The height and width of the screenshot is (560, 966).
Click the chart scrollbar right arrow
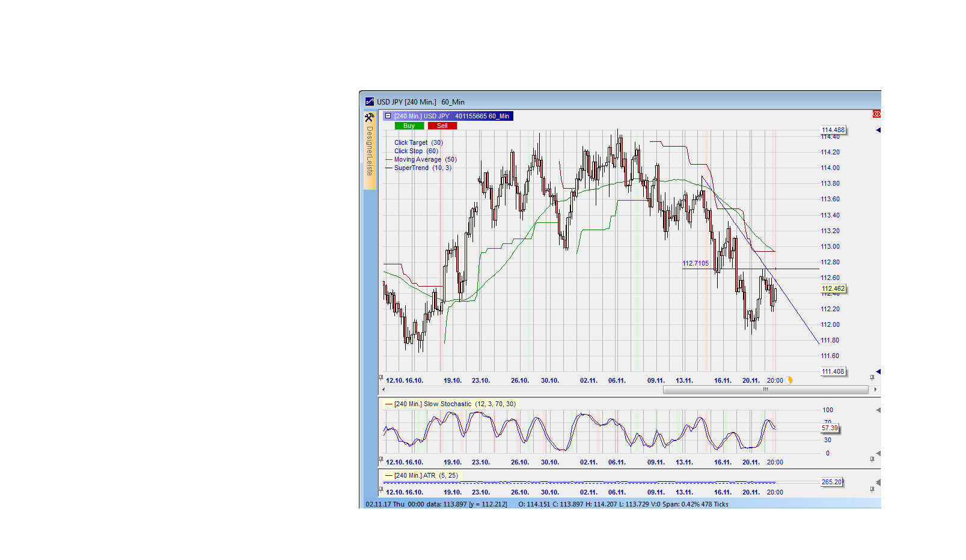click(875, 390)
